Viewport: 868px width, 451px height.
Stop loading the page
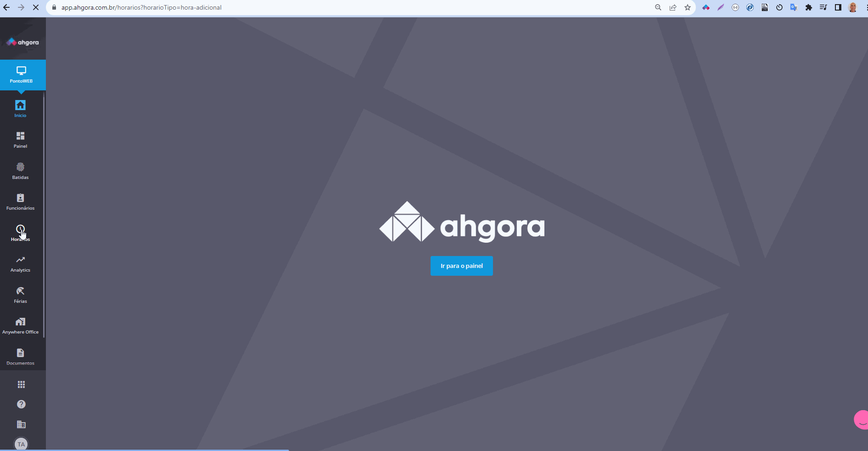36,7
